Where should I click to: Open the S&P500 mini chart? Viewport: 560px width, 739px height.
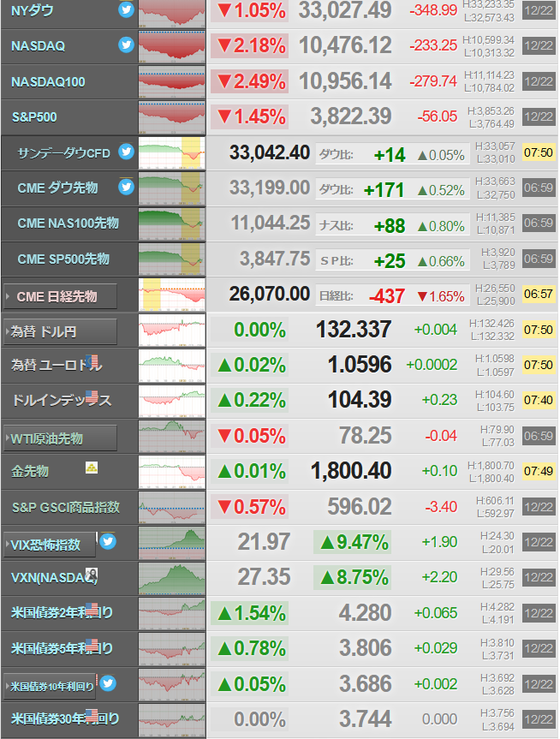172,117
